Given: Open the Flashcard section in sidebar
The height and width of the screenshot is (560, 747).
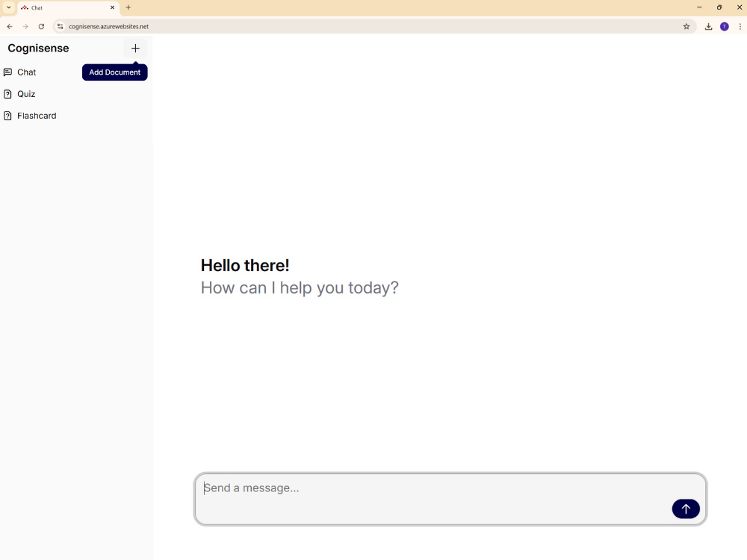Looking at the screenshot, I should tap(37, 116).
